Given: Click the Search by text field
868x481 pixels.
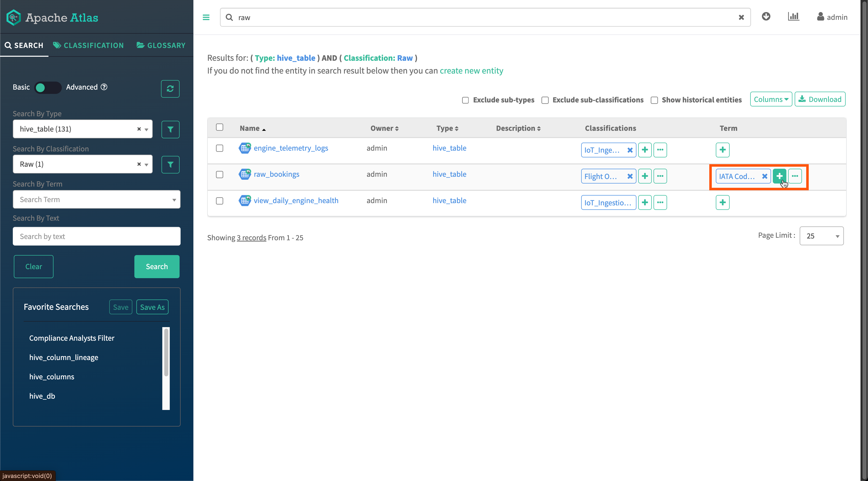Looking at the screenshot, I should (96, 236).
